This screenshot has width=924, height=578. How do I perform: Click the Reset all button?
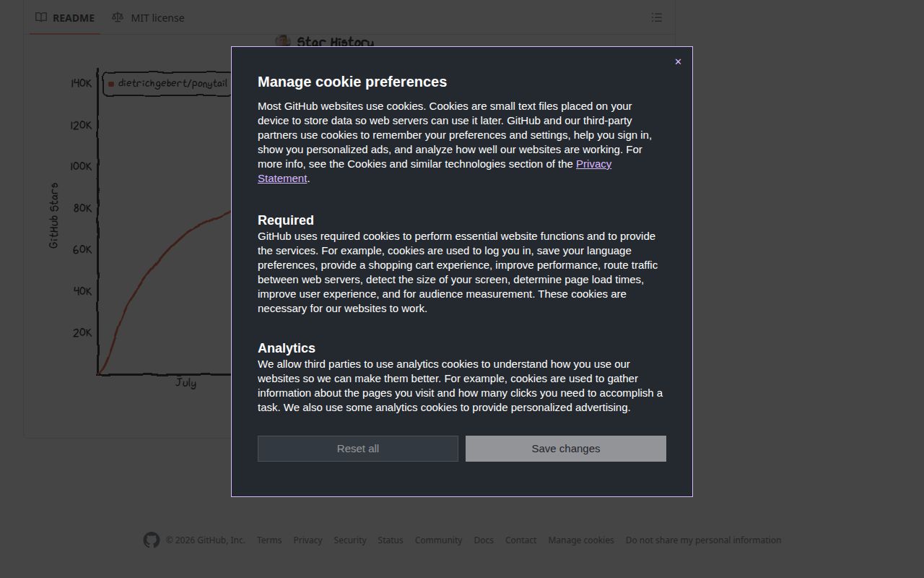point(358,449)
